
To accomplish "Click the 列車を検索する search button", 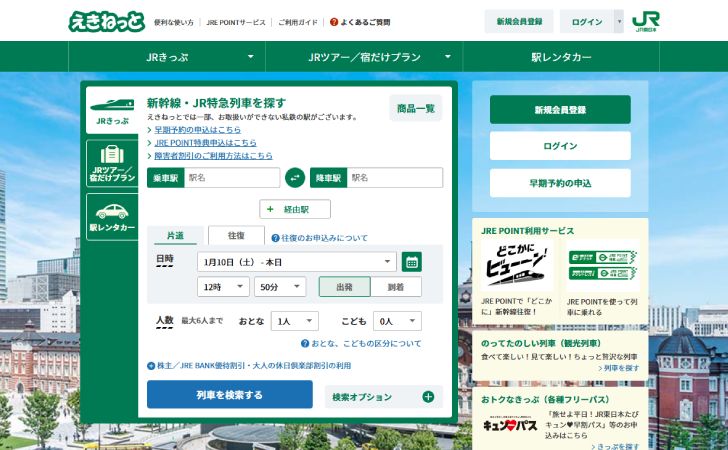I will [229, 395].
